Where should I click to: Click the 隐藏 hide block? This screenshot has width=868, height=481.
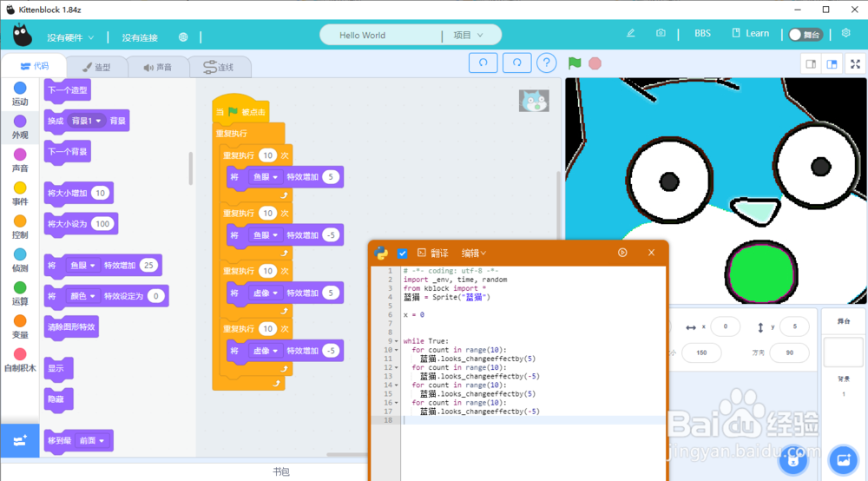click(x=58, y=399)
